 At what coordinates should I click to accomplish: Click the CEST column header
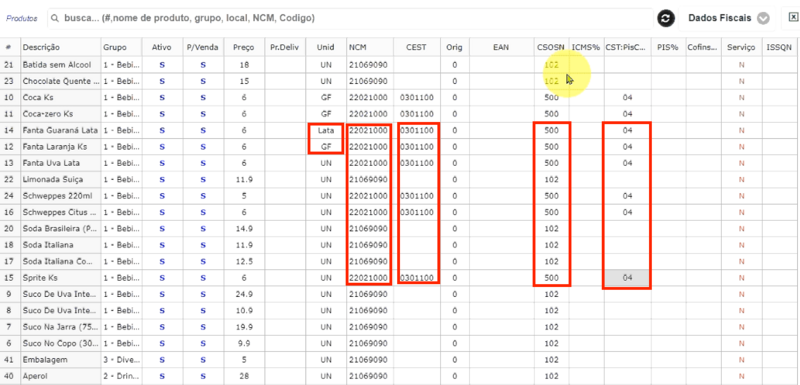click(x=416, y=47)
